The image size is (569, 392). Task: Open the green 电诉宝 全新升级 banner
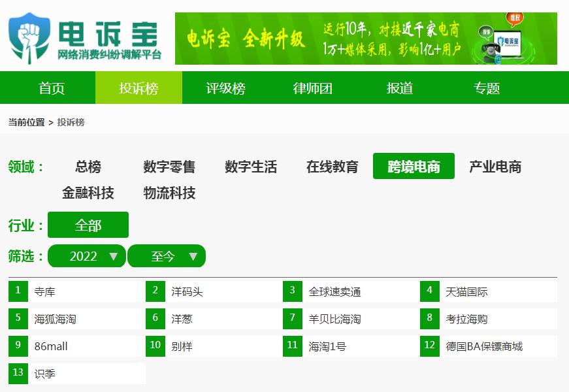point(366,39)
